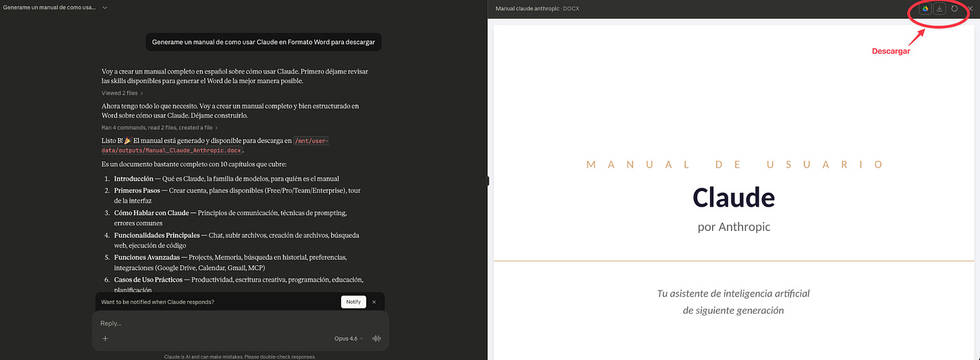
Task: Click the 'Claude is AI and can make mistakes' disclaimer
Action: [x=240, y=357]
